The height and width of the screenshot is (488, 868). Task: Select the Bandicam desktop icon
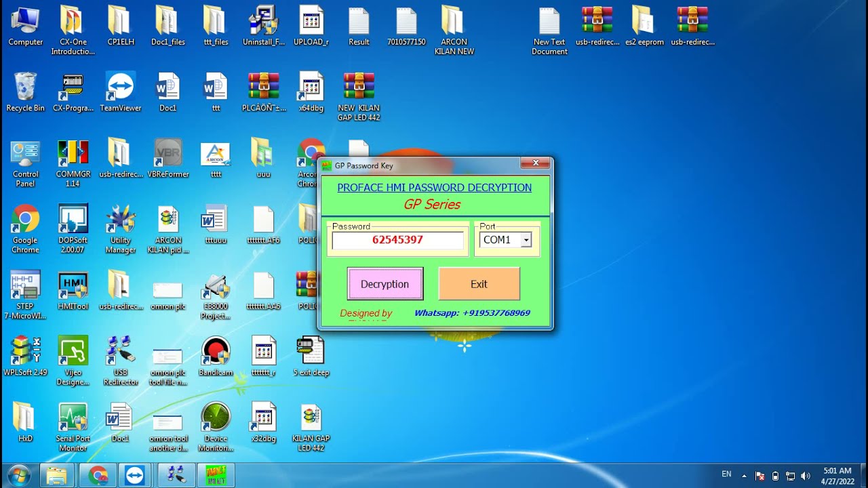point(216,357)
